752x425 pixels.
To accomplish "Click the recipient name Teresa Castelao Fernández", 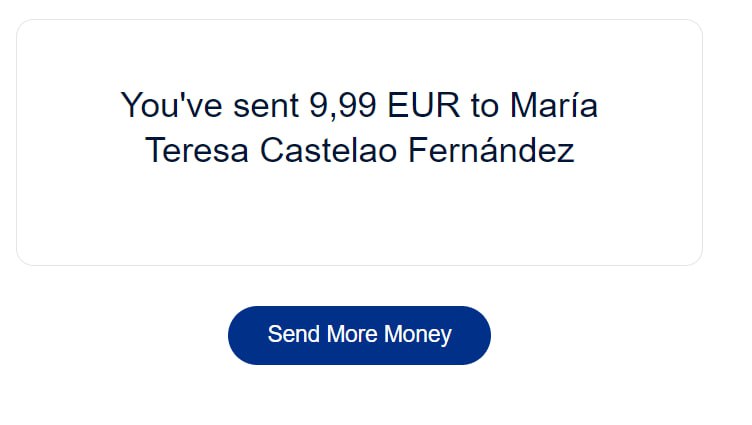I will pos(359,151).
